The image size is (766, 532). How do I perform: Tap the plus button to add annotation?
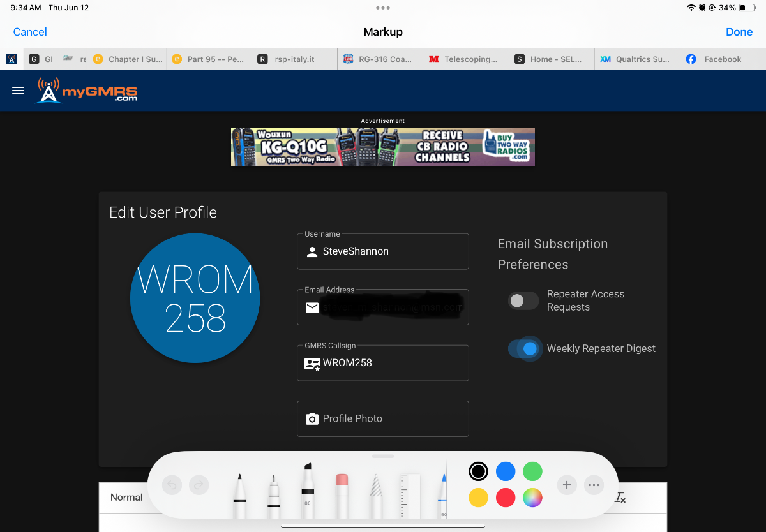coord(566,485)
